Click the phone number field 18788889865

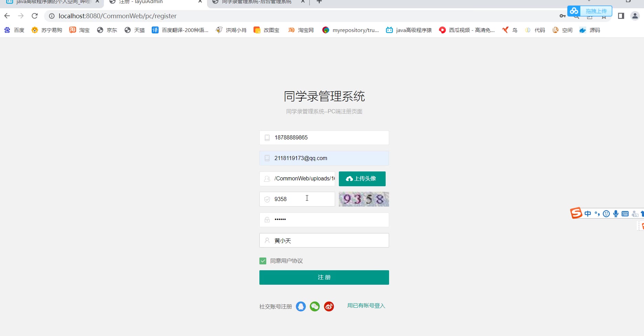tap(324, 138)
